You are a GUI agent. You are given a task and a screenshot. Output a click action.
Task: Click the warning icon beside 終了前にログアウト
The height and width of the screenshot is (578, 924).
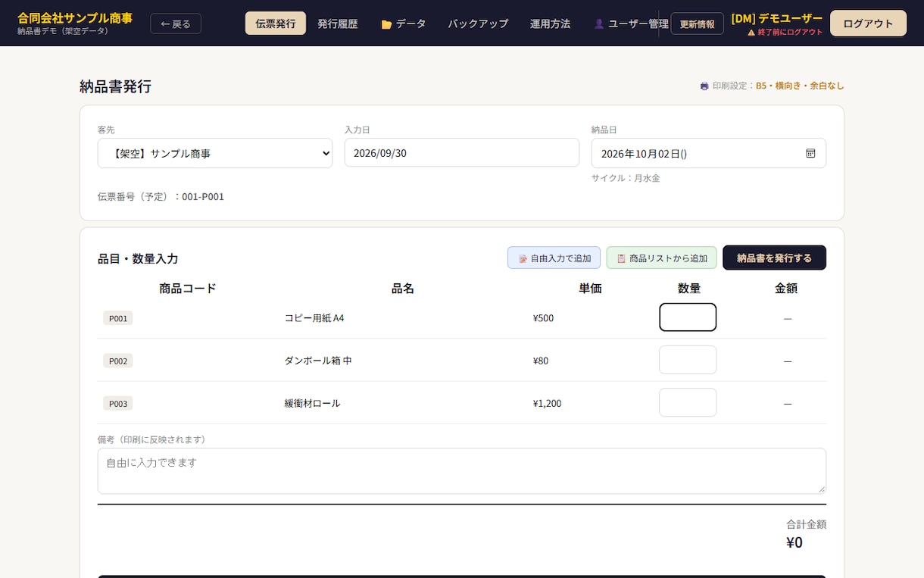(x=751, y=33)
